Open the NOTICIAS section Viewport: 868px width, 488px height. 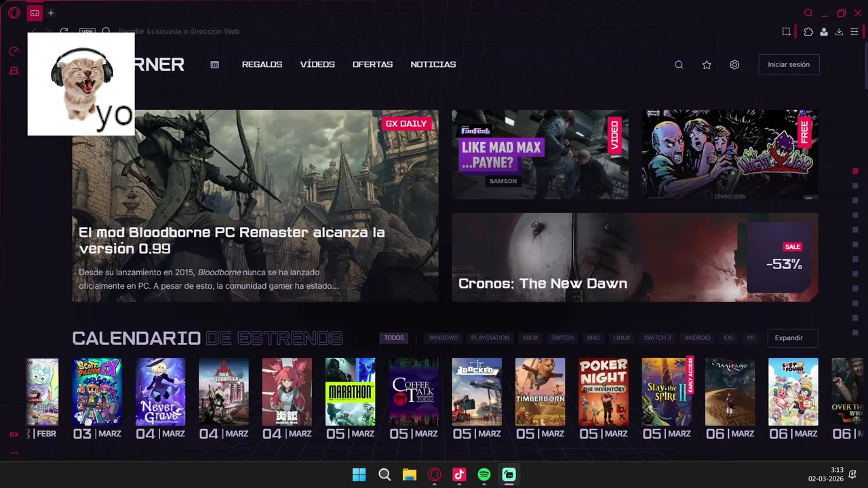433,64
